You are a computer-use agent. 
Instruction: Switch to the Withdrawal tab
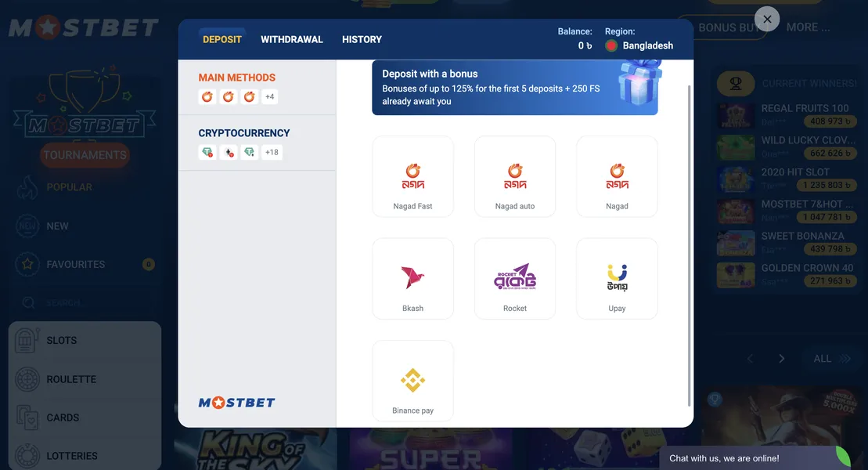291,38
